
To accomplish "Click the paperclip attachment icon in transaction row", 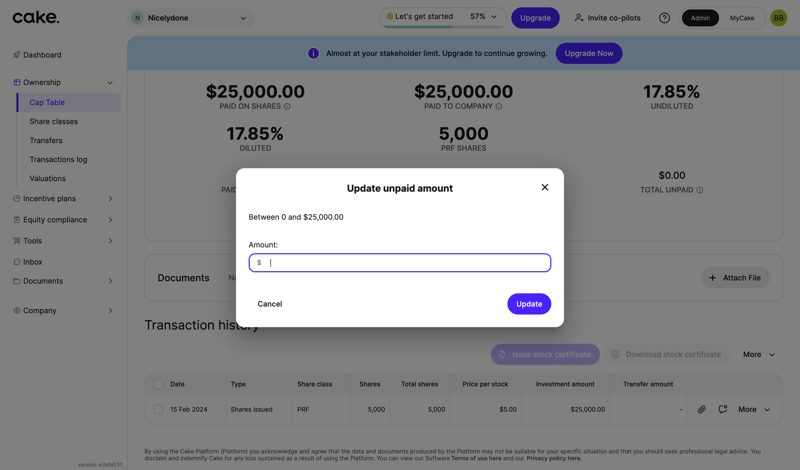I will pyautogui.click(x=702, y=409).
